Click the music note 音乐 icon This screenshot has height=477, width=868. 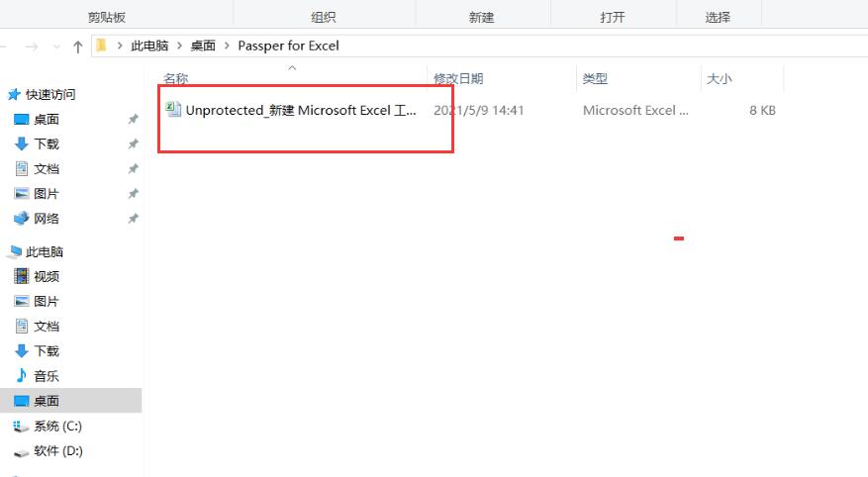[21, 375]
